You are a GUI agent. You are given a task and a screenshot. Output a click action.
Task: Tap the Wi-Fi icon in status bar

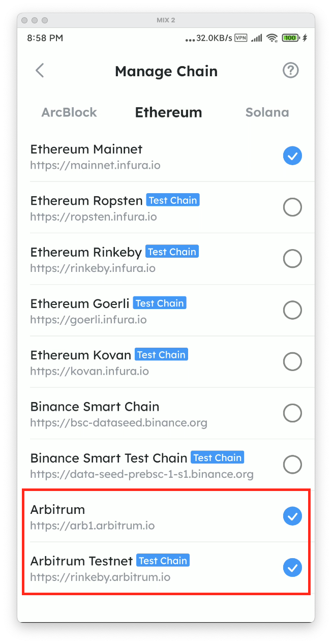(x=272, y=38)
